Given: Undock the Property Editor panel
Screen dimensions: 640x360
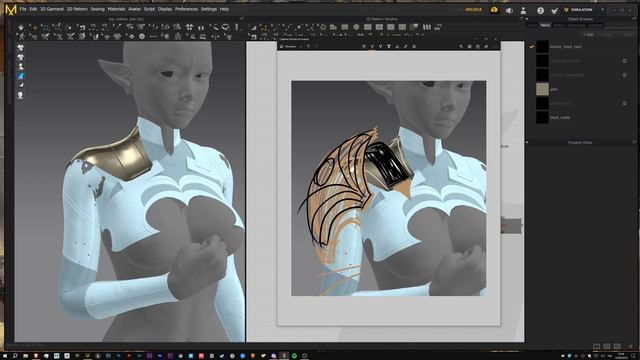Looking at the screenshot, I should [x=634, y=142].
